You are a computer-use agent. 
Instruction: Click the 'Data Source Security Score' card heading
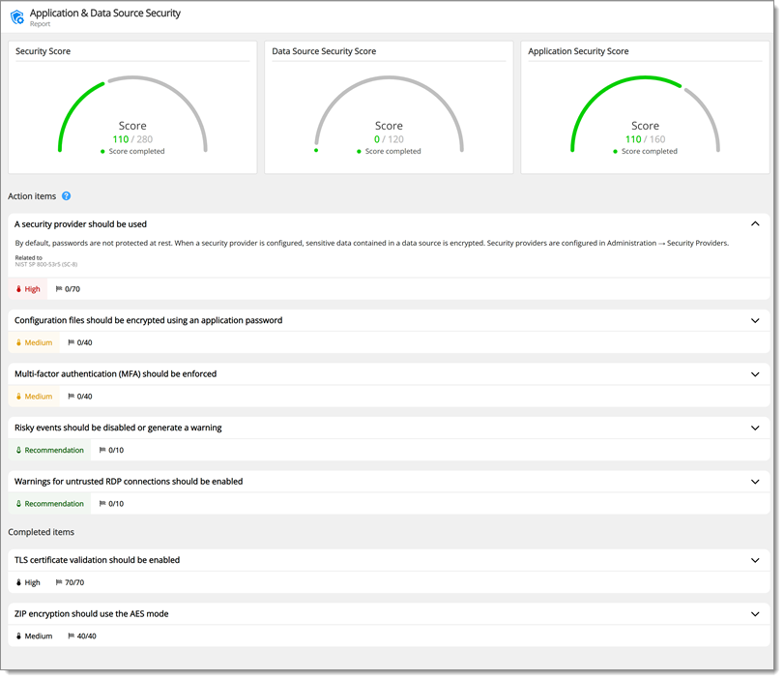coord(324,51)
